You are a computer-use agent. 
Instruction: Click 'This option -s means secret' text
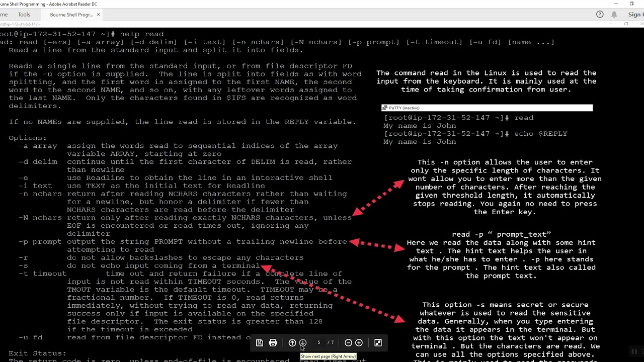(x=506, y=332)
